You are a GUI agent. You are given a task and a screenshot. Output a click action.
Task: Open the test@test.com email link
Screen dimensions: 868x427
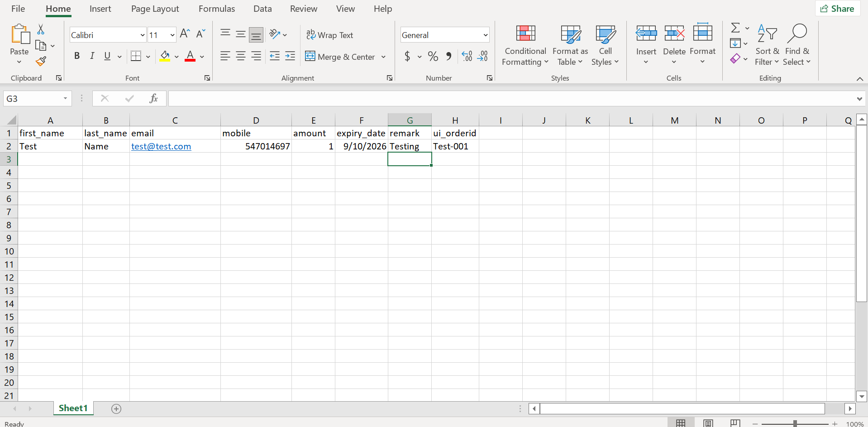(161, 146)
